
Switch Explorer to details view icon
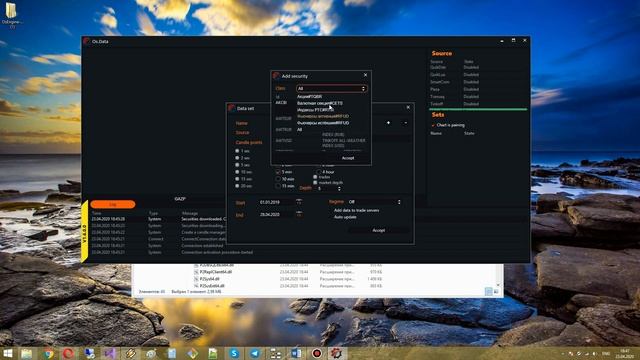[489, 291]
